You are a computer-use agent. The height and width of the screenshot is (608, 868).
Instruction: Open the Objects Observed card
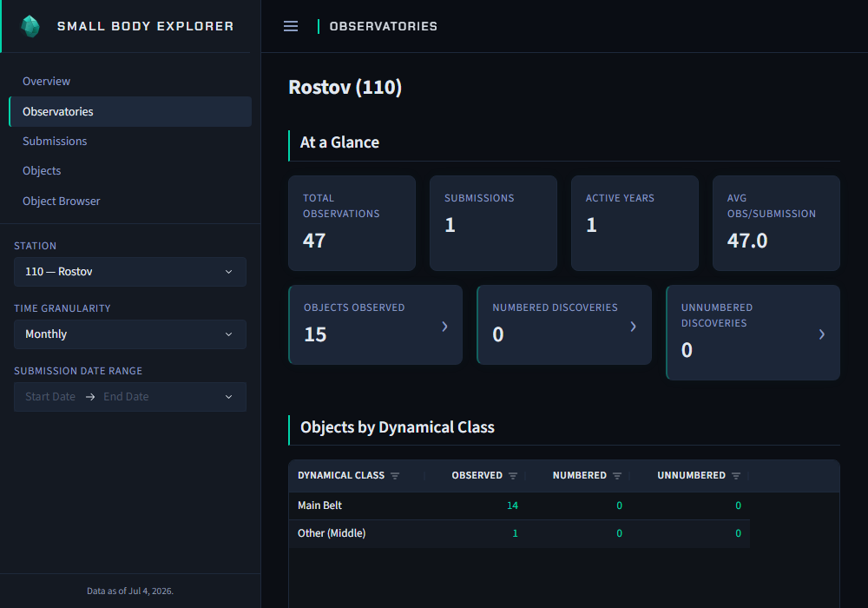tap(375, 325)
